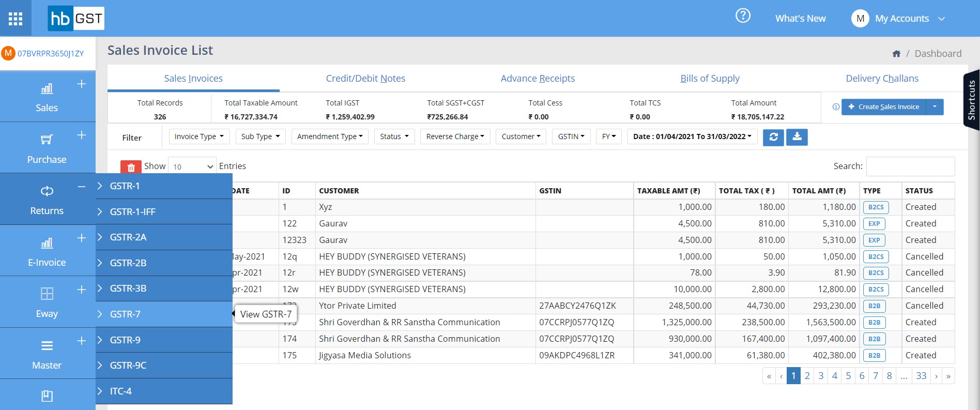Open the GSTIN filter dropdown
Viewport: 980px width, 410px height.
pos(571,136)
